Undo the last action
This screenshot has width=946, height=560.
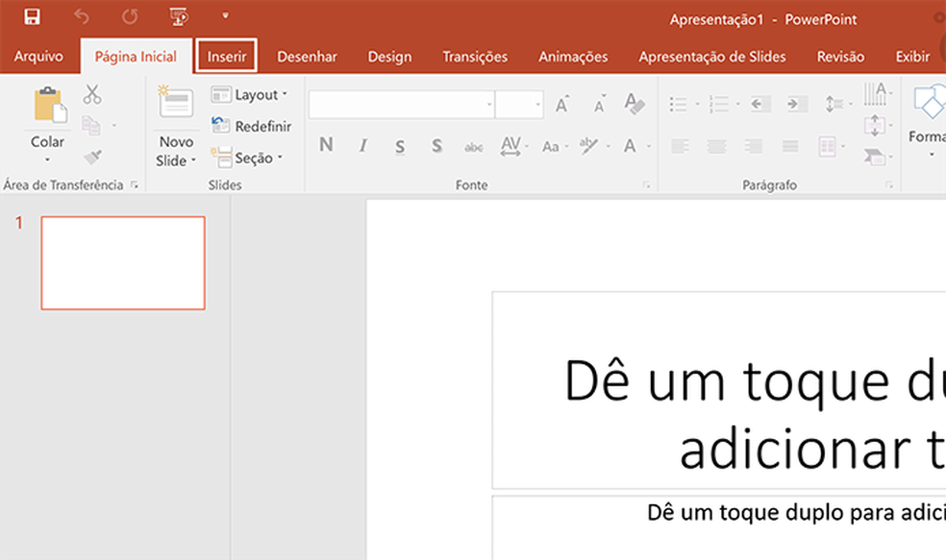coord(82,17)
